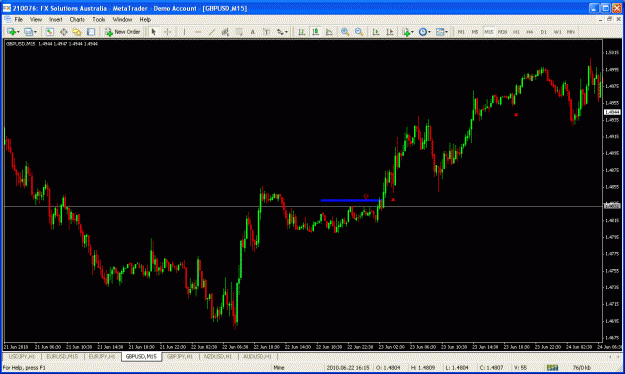Select the W1 timeframe button

[557, 32]
